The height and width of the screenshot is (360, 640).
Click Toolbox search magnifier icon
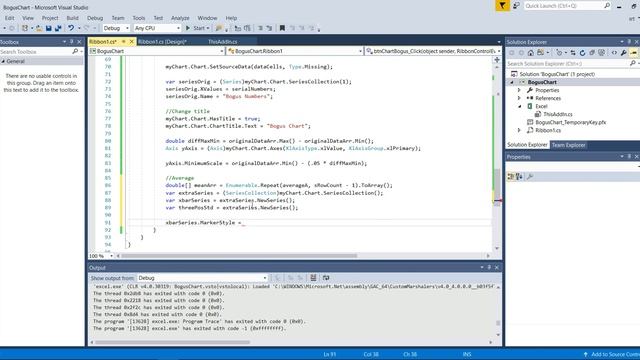[75, 51]
